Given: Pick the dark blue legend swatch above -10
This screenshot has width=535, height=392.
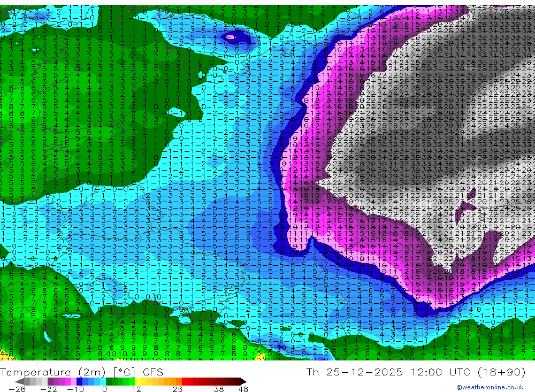Looking at the screenshot, I should 80,381.
